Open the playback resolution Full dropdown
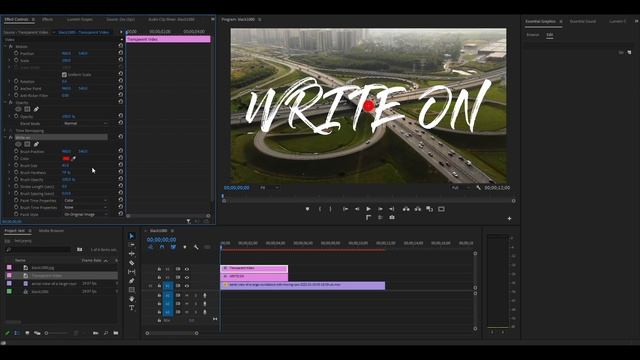640x360 pixels. pyautogui.click(x=461, y=188)
